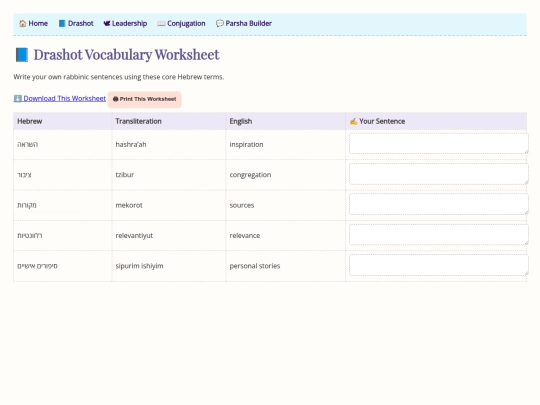The image size is (540, 405).
Task: Click the English word relevance
Action: click(245, 236)
